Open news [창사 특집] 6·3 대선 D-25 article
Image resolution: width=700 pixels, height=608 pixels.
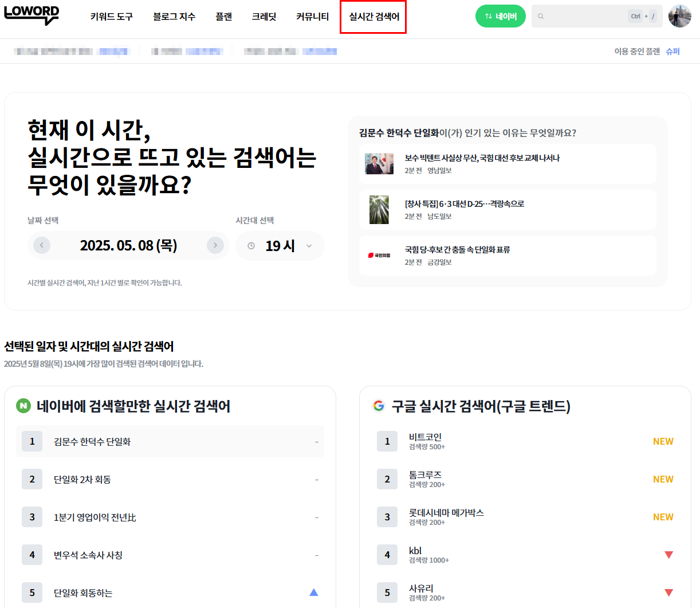[x=508, y=209]
